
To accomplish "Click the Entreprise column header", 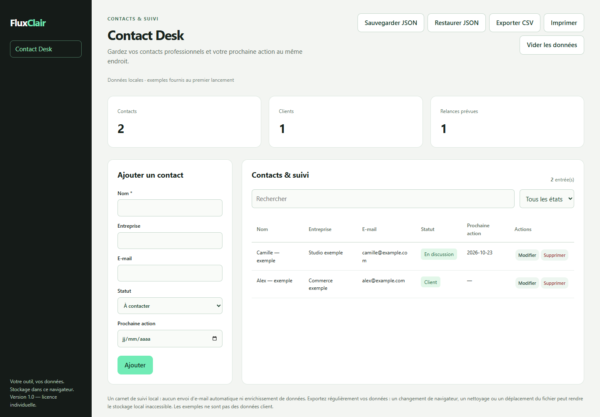I will coord(320,229).
